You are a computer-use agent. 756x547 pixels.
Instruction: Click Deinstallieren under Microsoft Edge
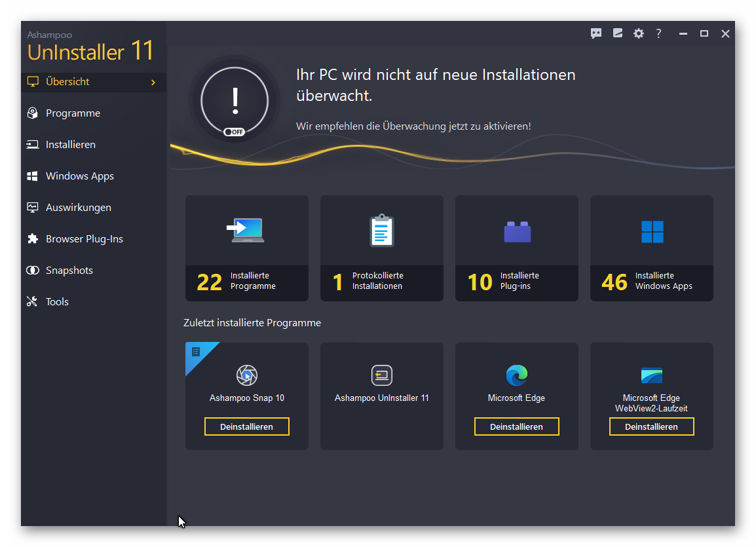coord(517,426)
